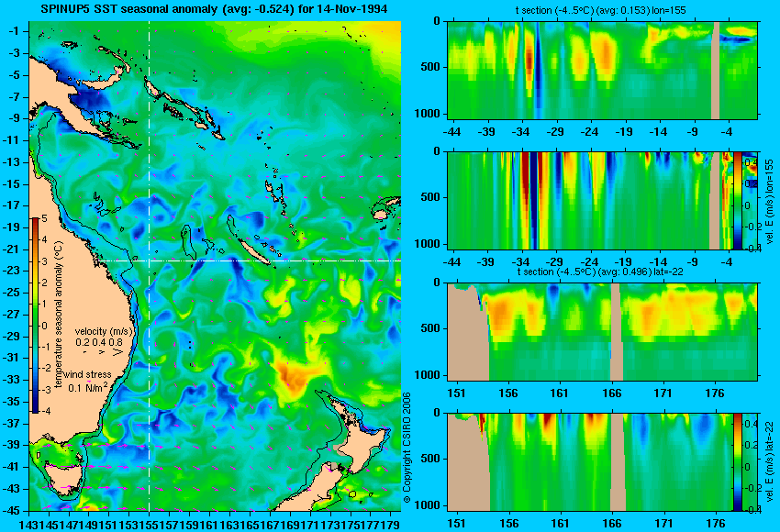Click the temperature anomaly color bar on the map
Screen dimensions: 780x532
click(35, 316)
